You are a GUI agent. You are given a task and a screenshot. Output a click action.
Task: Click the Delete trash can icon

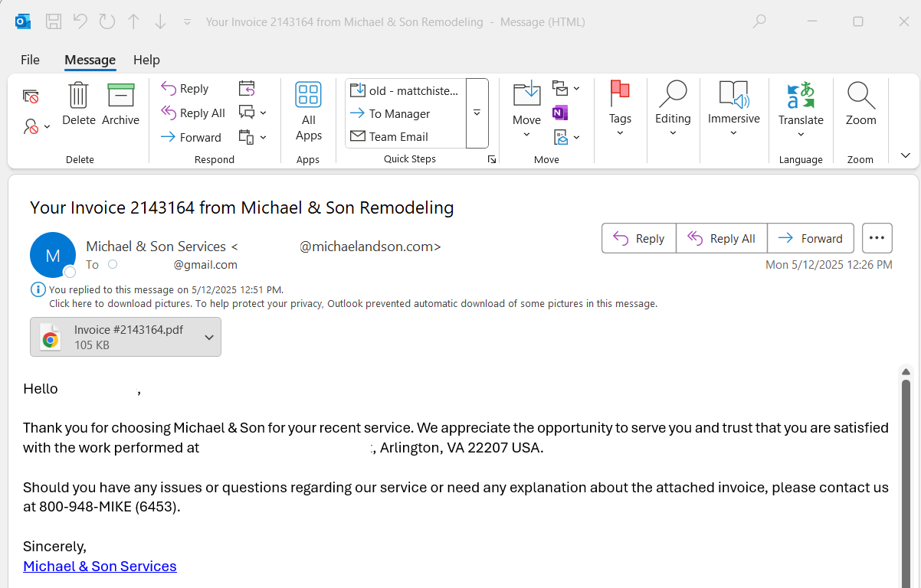click(78, 96)
